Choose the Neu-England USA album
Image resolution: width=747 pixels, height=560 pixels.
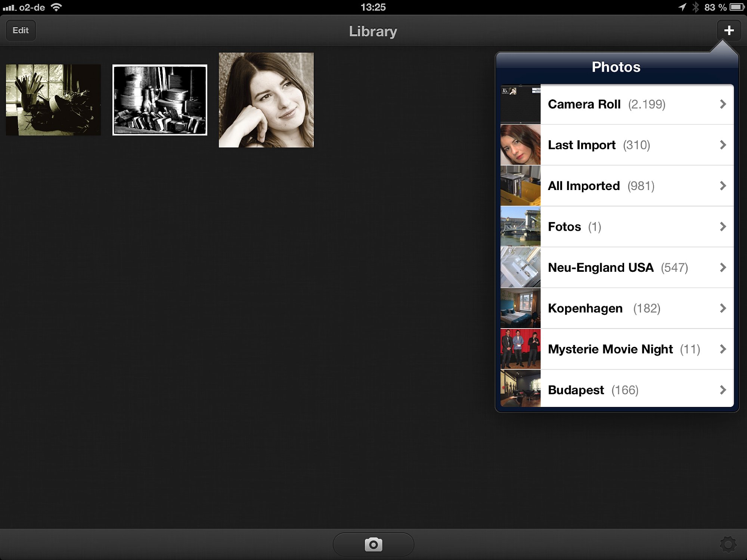pos(617,267)
